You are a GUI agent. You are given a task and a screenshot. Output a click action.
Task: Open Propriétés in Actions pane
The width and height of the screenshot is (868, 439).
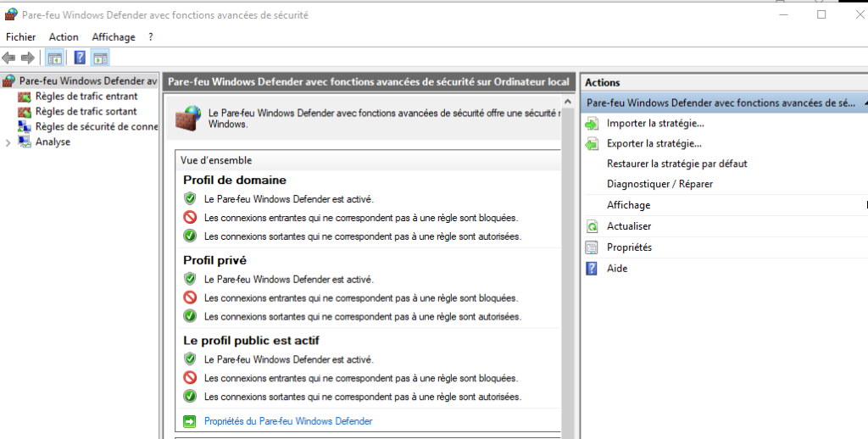pos(630,247)
